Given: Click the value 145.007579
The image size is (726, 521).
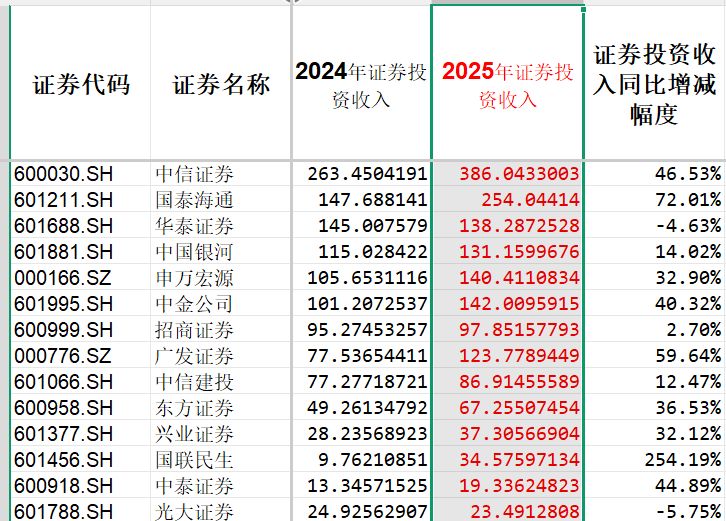Looking at the screenshot, I should point(373,226).
